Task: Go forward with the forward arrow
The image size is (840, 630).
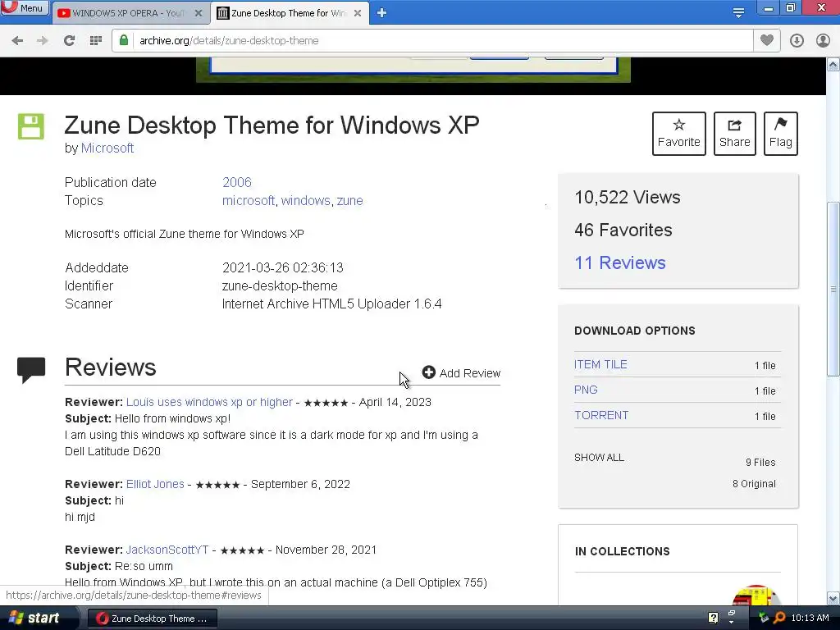Action: click(43, 41)
